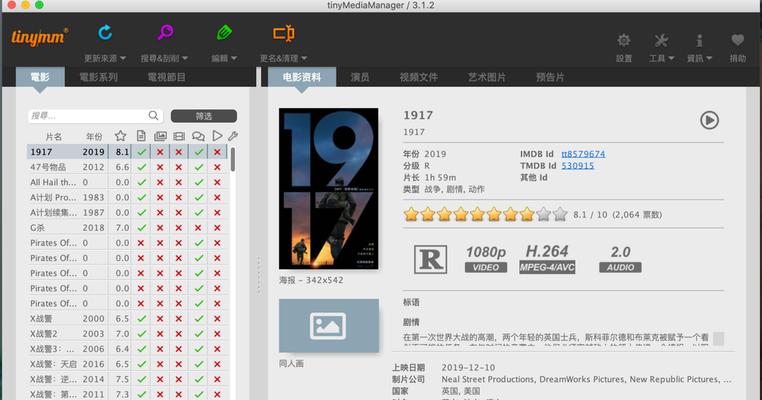The width and height of the screenshot is (762, 400).
Task: Click the star rating bar for 1917
Action: [485, 214]
